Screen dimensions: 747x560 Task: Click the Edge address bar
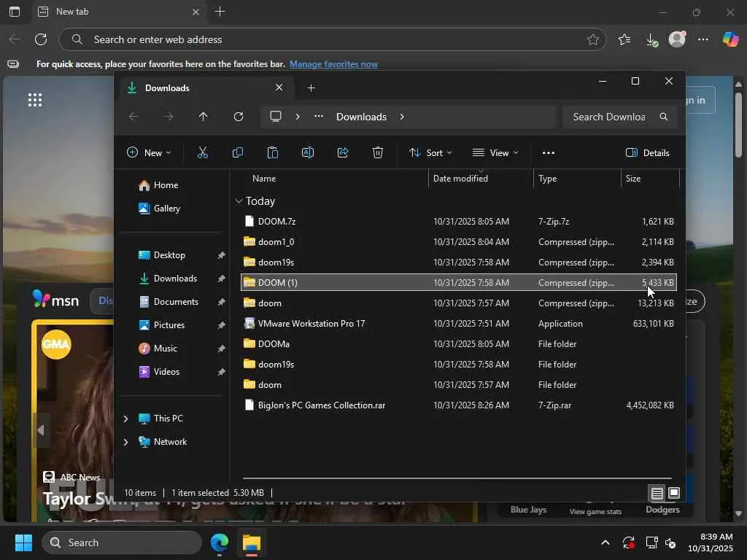pyautogui.click(x=332, y=39)
